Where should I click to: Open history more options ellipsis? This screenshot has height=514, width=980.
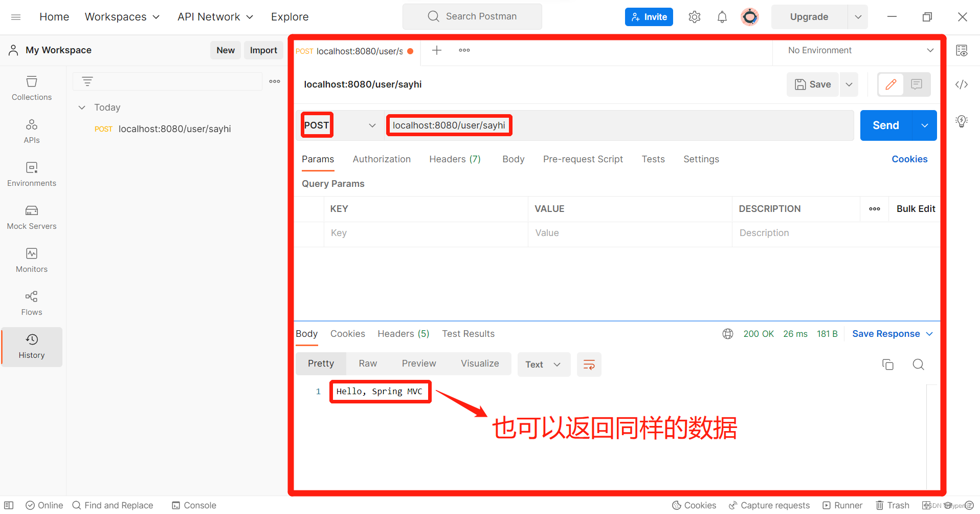click(275, 81)
